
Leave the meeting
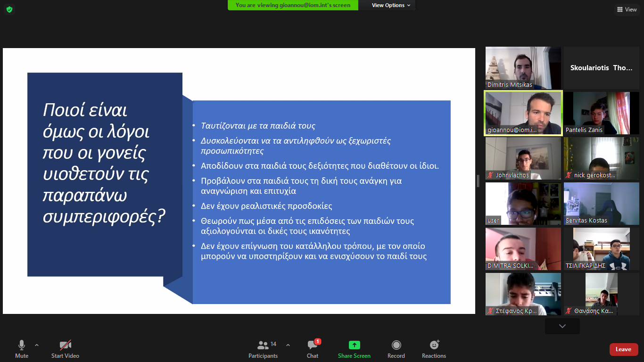[623, 349]
